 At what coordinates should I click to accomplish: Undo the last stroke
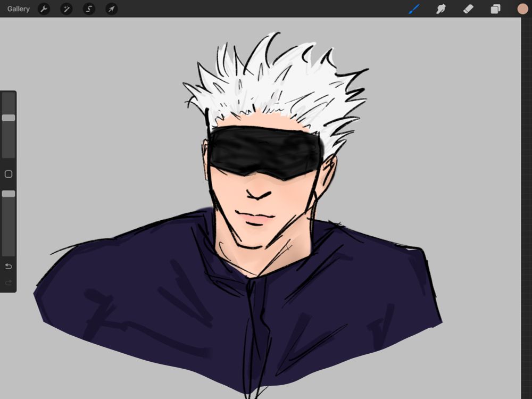tap(9, 267)
